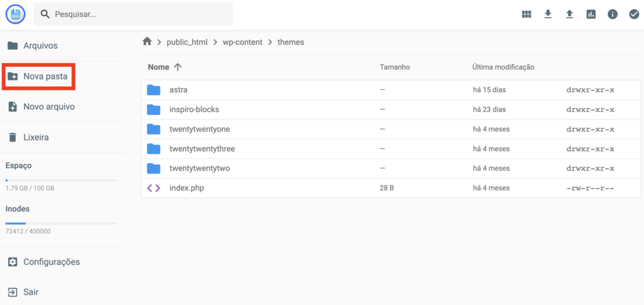Click the Lixeira trash can icon

(x=13, y=138)
